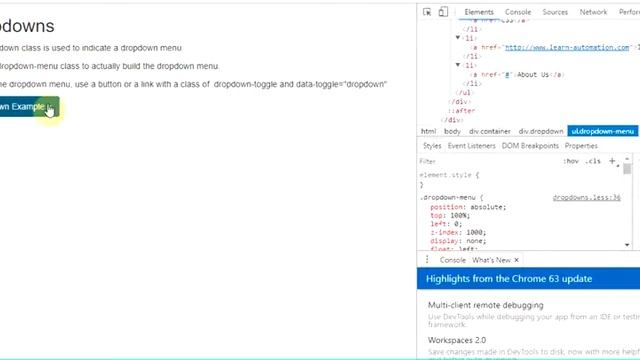
Task: Open the Event Listeners pane tab
Action: point(471,146)
